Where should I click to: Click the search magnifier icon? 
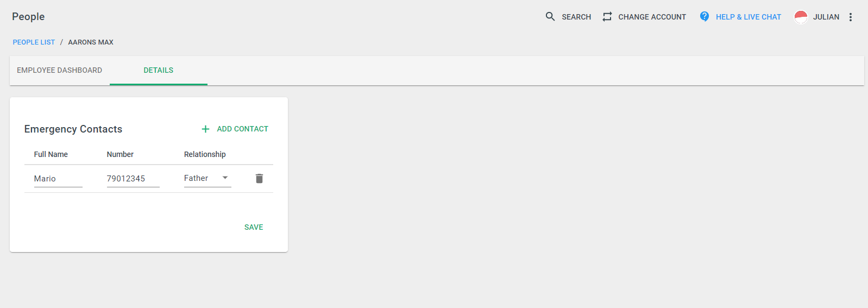550,16
